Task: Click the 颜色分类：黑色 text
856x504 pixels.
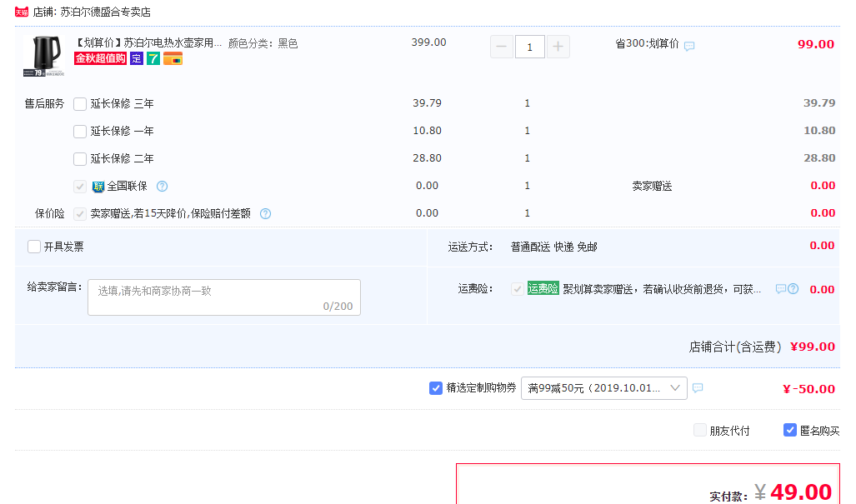Action: click(x=263, y=43)
